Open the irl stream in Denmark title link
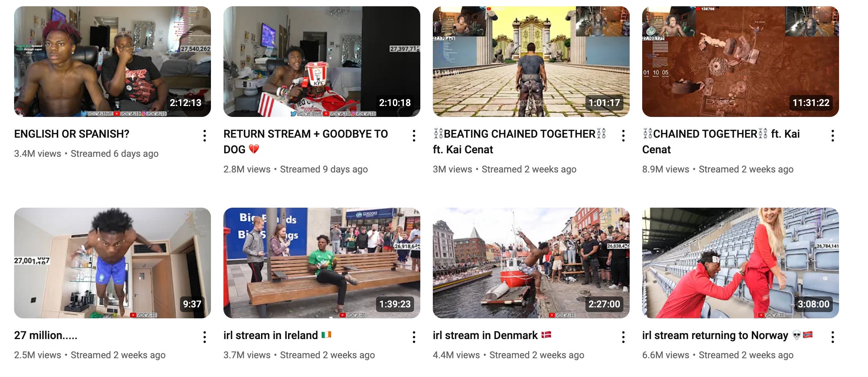The width and height of the screenshot is (868, 377). pos(492,336)
